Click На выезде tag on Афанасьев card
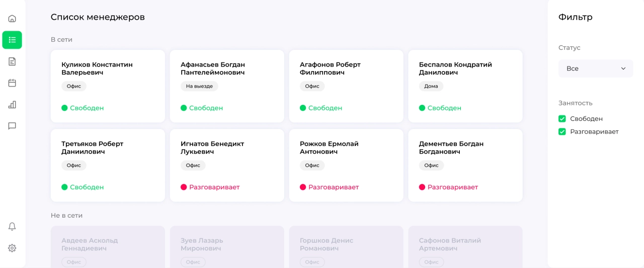The height and width of the screenshot is (268, 644). [199, 86]
